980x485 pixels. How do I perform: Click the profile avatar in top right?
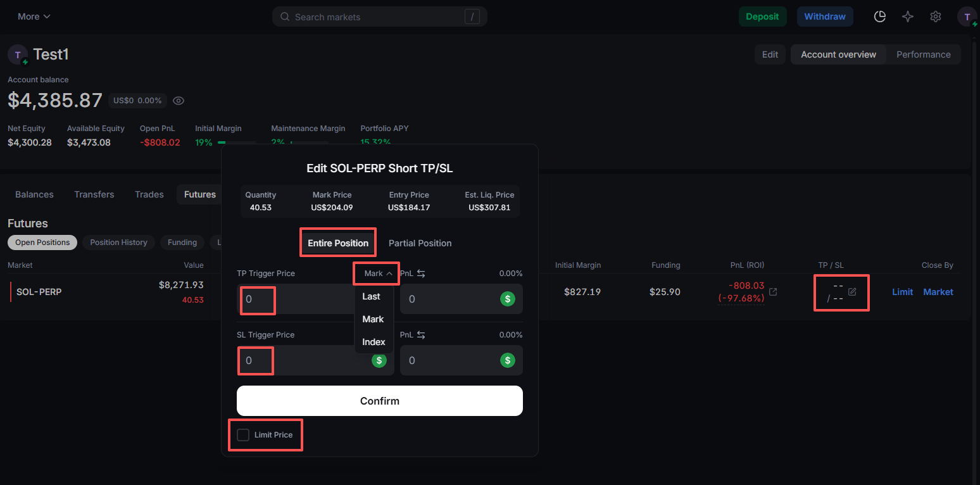(x=967, y=16)
